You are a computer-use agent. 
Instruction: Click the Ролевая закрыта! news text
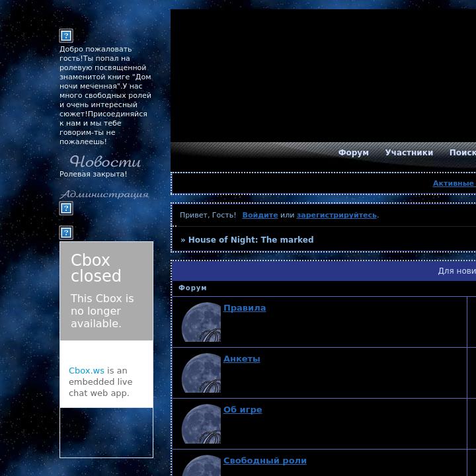[93, 174]
